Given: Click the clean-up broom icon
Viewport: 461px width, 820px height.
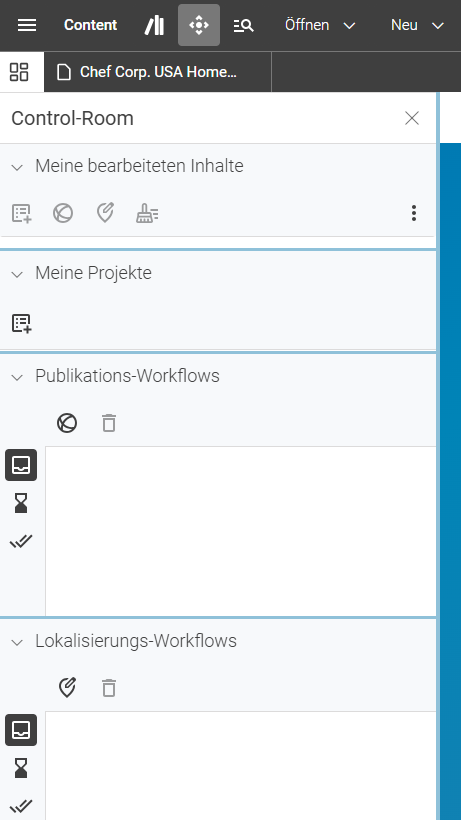Looking at the screenshot, I should [x=147, y=213].
